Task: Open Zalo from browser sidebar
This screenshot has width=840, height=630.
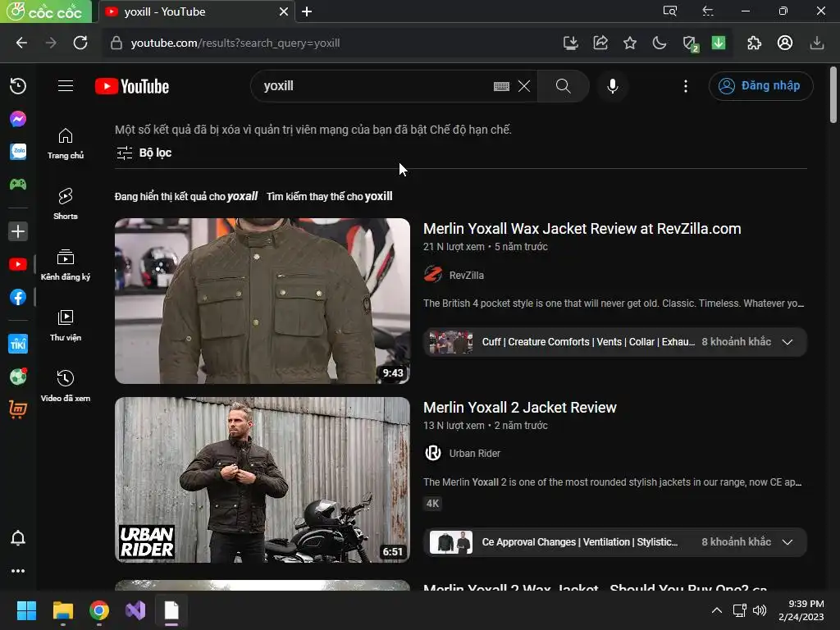Action: 18,152
